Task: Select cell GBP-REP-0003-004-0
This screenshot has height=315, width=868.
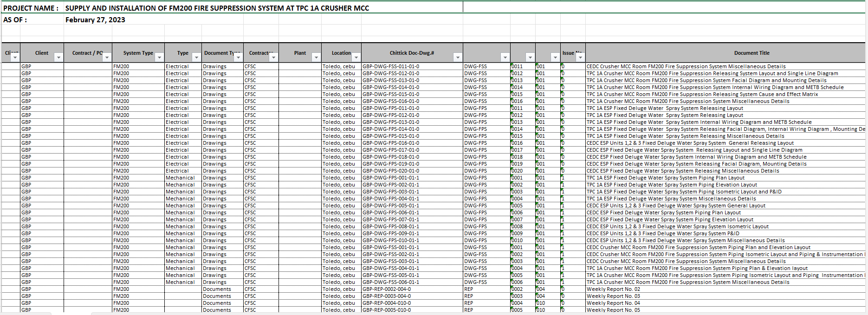Action: click(412, 296)
